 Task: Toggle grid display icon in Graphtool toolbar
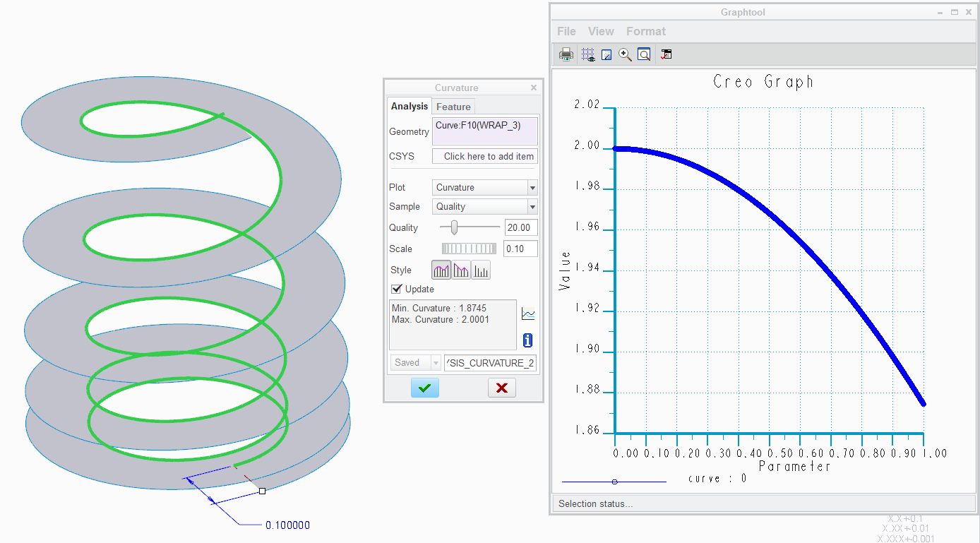(588, 54)
